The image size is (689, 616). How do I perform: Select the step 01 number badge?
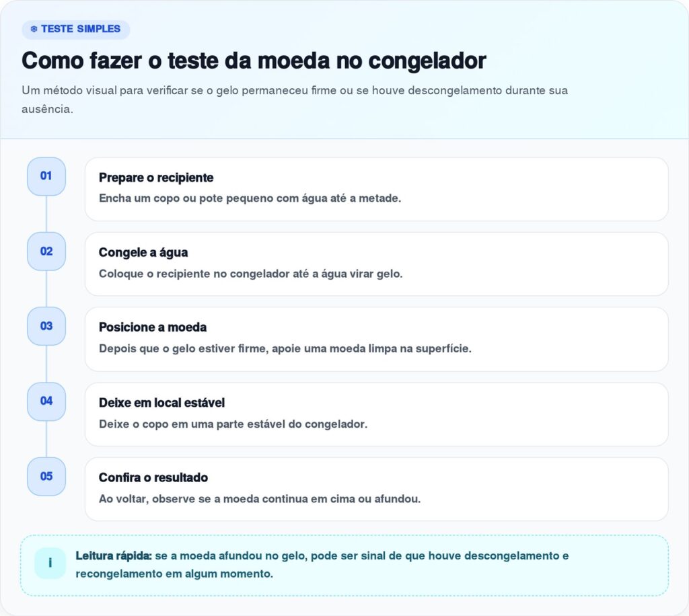[x=46, y=176]
